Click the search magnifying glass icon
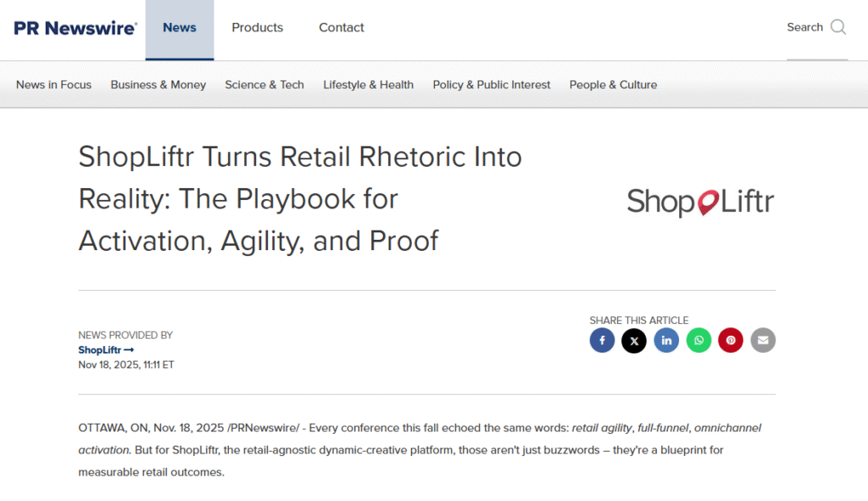The height and width of the screenshot is (501, 868). 838,27
